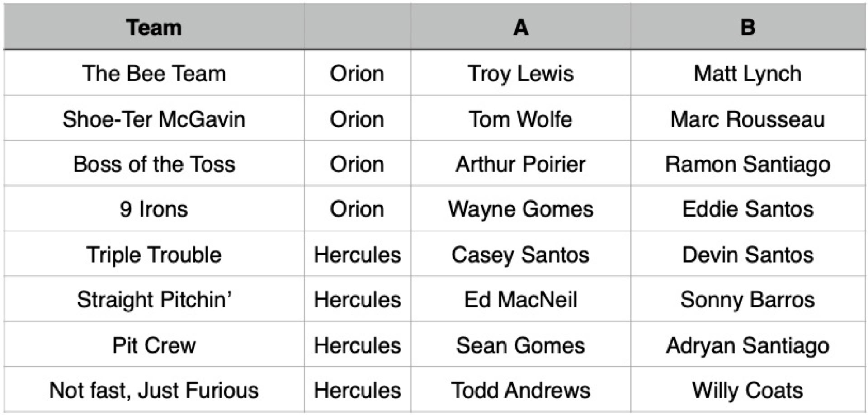868x415 pixels.
Task: Select the Troy Lewis cell
Action: coord(520,73)
